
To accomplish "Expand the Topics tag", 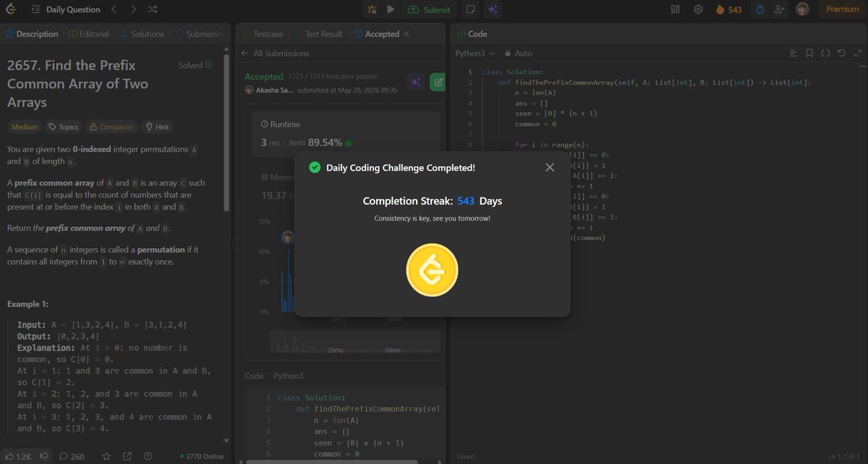I will click(63, 127).
